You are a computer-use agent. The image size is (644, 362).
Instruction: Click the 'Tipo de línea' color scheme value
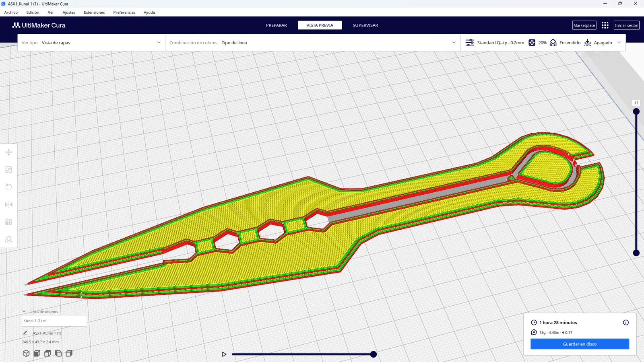point(234,43)
